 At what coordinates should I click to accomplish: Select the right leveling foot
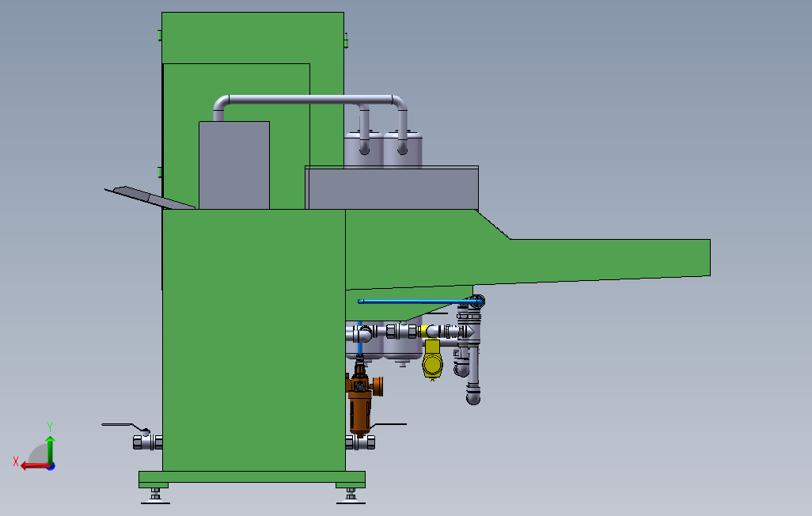point(351,495)
